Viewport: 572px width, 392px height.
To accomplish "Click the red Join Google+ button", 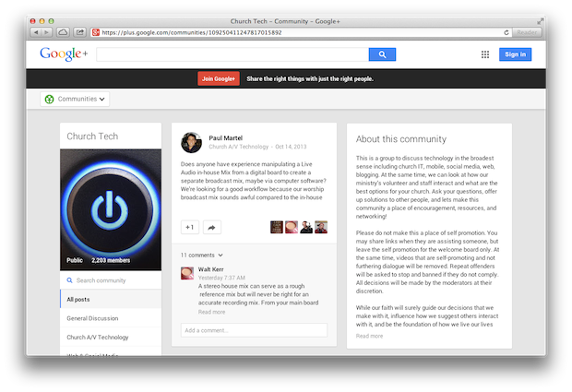I will coord(219,78).
